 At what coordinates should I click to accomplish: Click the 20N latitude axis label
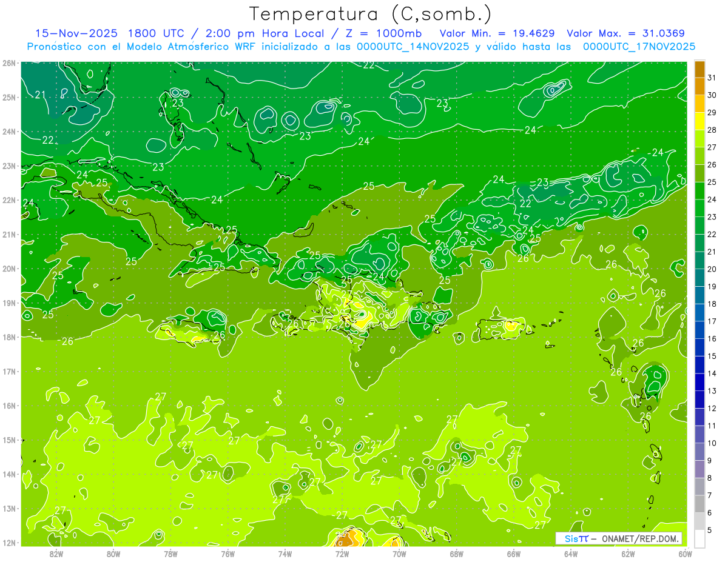tap(9, 269)
